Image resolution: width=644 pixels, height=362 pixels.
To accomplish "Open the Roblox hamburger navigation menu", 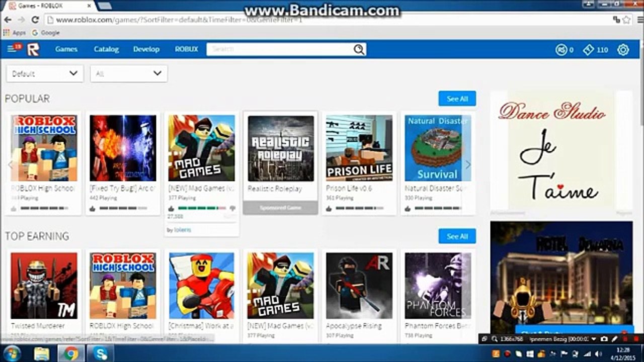I will (11, 49).
